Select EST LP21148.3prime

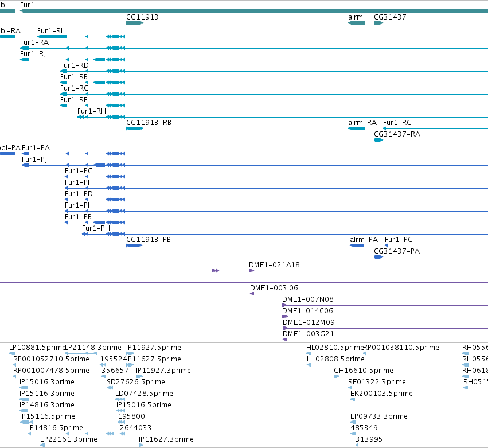pyautogui.click(x=81, y=353)
